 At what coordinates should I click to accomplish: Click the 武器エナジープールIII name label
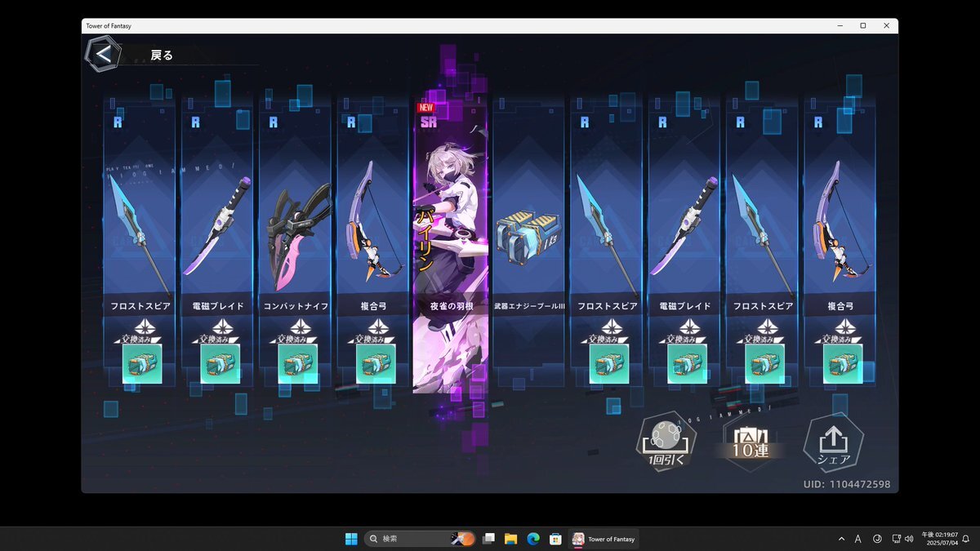[530, 306]
